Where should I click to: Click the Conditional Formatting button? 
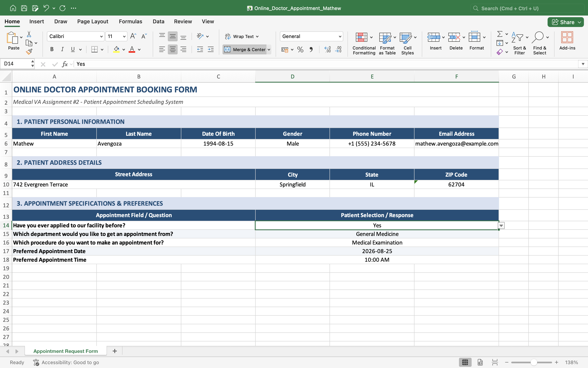(364, 44)
